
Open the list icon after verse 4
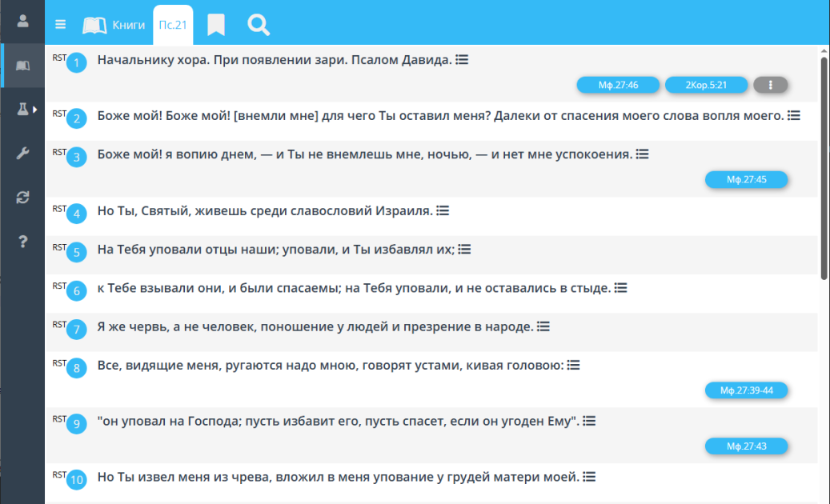click(x=443, y=211)
